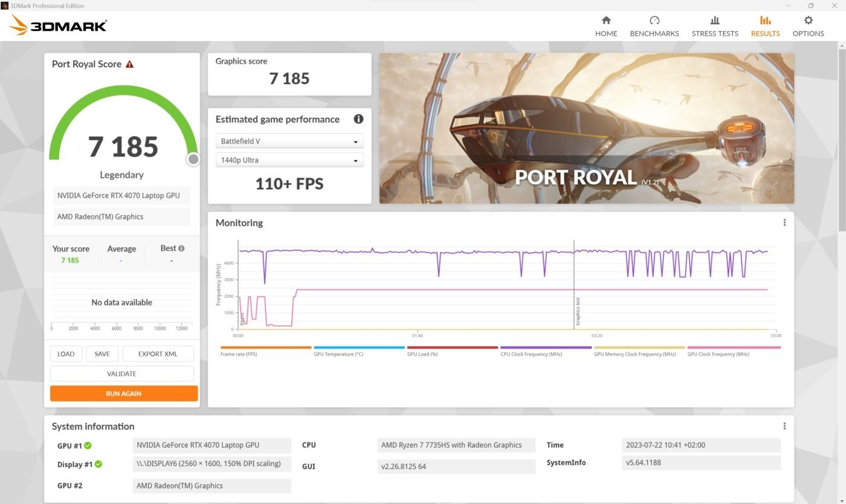This screenshot has height=504, width=846.
Task: Click the Graphics test marker in the chart
Action: [x=577, y=311]
